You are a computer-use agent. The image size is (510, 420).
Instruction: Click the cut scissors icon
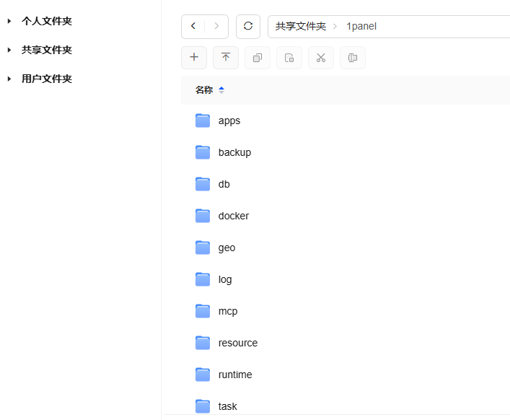pos(321,58)
